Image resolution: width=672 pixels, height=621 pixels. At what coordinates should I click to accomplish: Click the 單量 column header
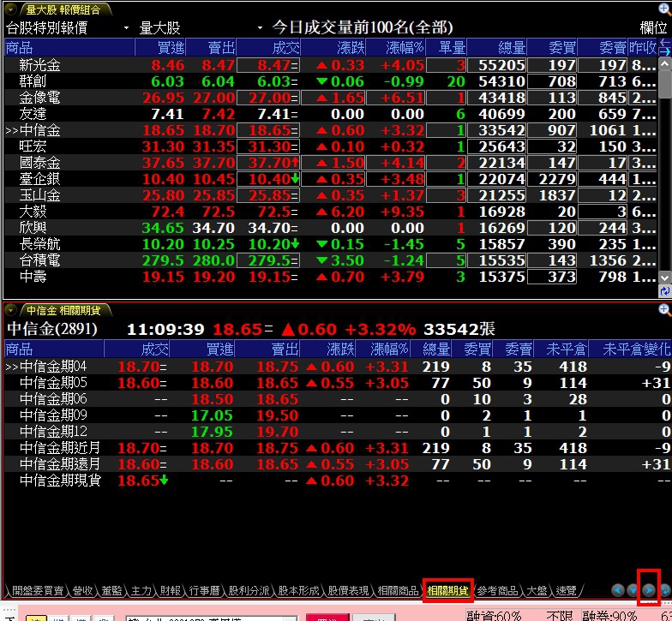pos(446,48)
